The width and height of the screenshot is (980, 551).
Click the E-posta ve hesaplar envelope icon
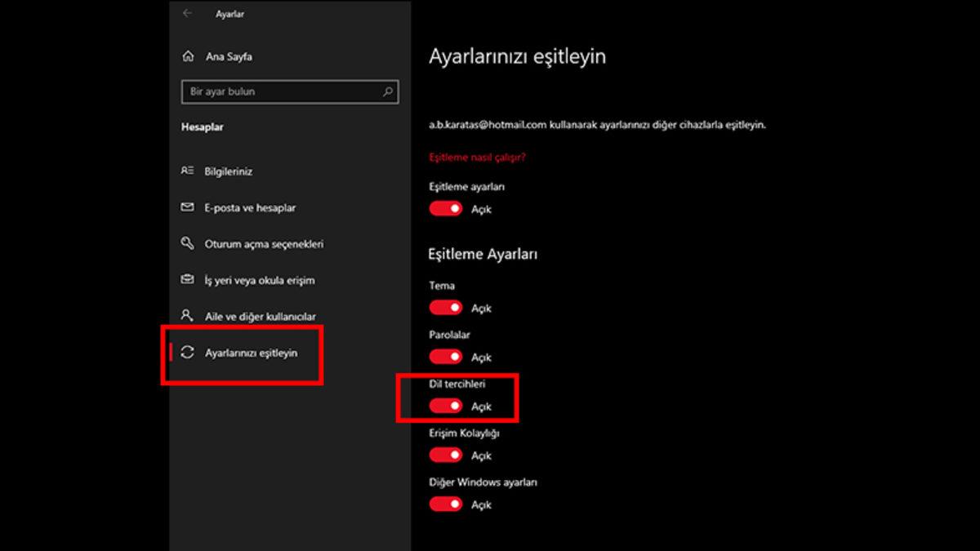[189, 207]
